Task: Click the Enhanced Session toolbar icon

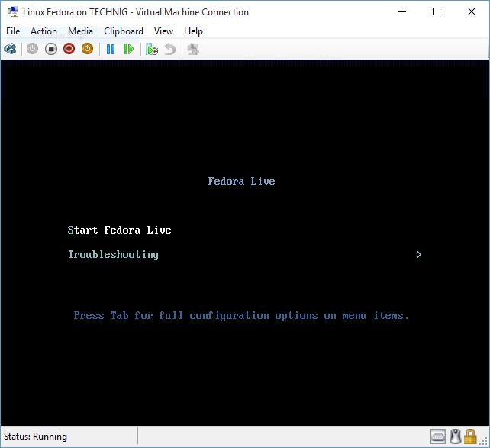Action: pos(193,49)
